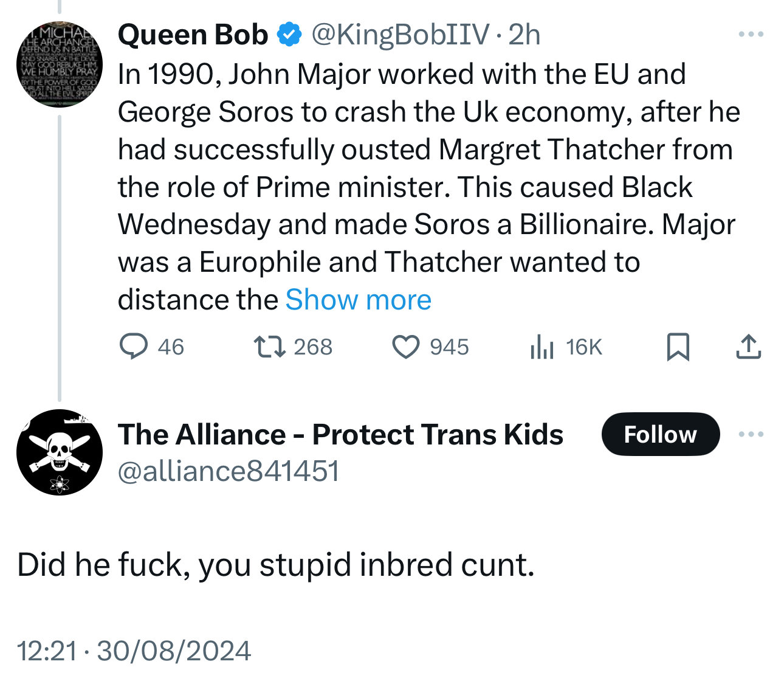
Task: Open the @alliance841451 profile handle
Action: point(229,471)
